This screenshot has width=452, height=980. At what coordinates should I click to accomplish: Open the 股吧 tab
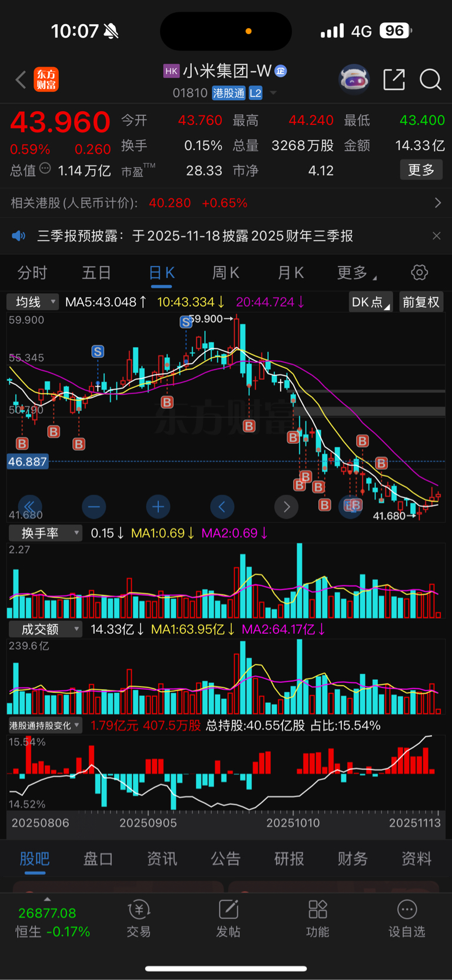coord(35,859)
